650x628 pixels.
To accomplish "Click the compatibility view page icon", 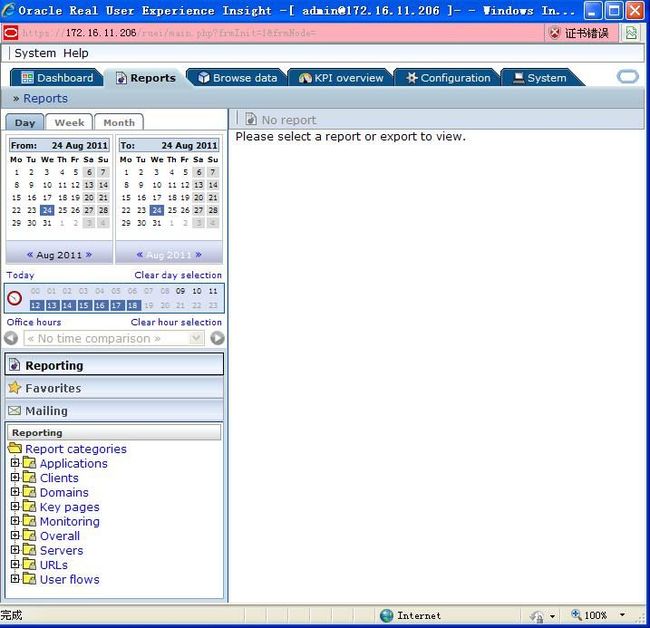I will pyautogui.click(x=631, y=32).
